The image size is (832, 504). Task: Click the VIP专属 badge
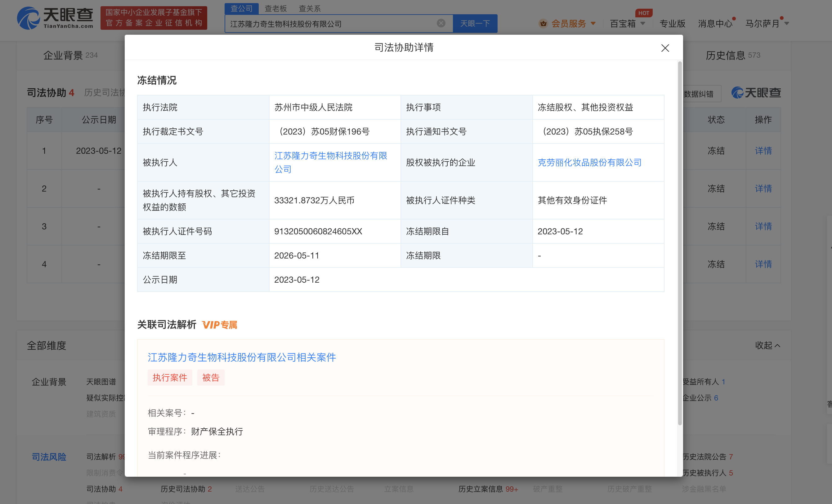(220, 325)
